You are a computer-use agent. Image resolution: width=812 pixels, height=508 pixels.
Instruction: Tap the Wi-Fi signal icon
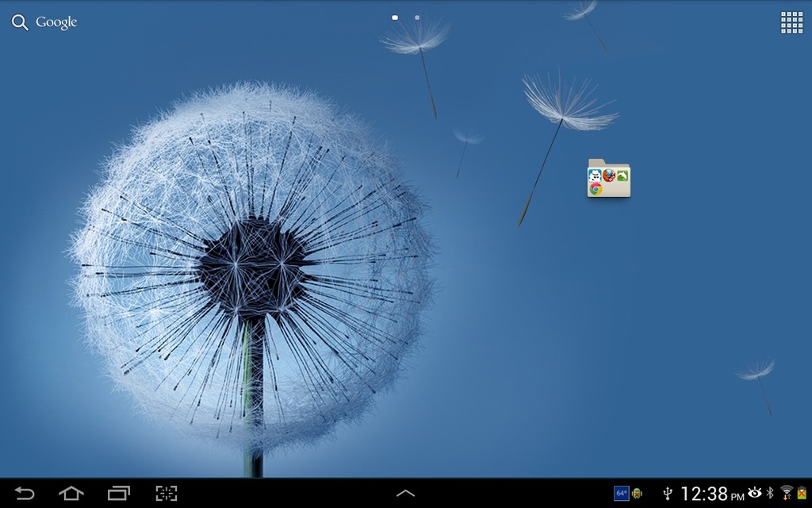coord(786,493)
